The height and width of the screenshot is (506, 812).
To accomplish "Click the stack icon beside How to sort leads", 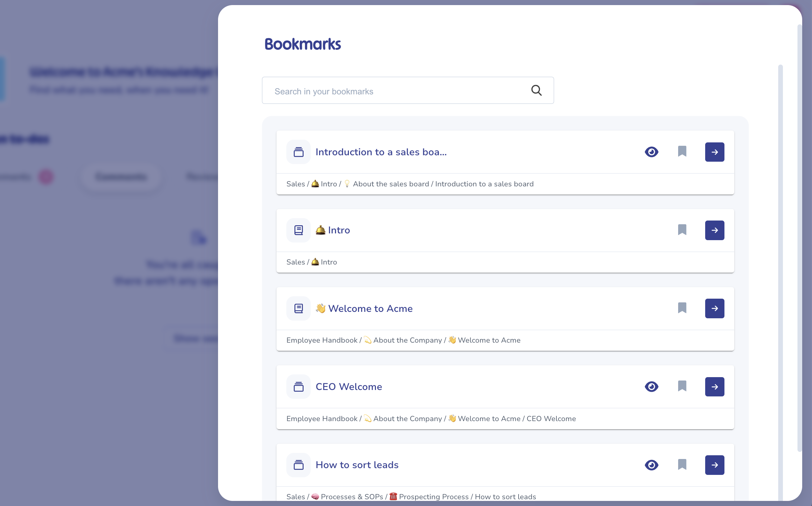I will 298,465.
